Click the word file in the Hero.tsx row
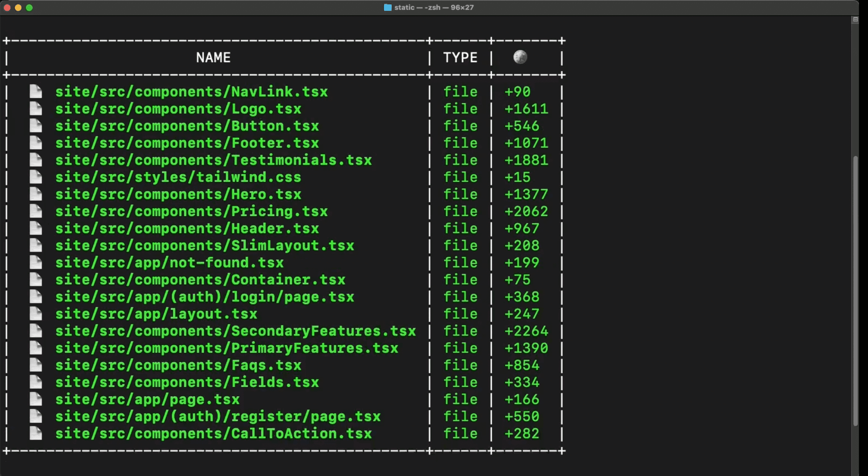Image resolution: width=868 pixels, height=476 pixels. pos(460,194)
